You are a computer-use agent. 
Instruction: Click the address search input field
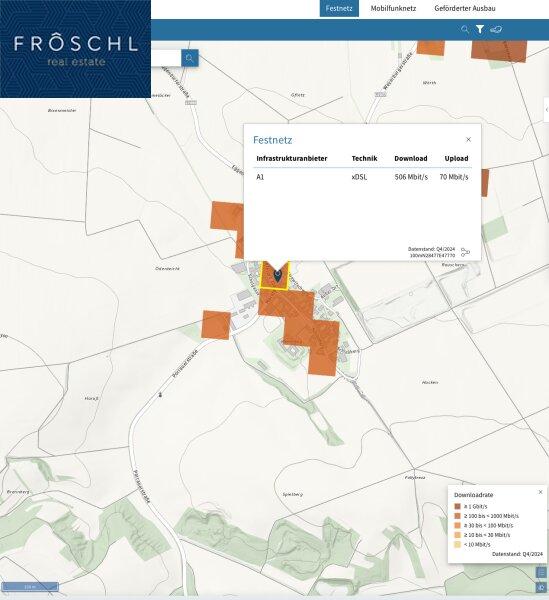(166, 58)
